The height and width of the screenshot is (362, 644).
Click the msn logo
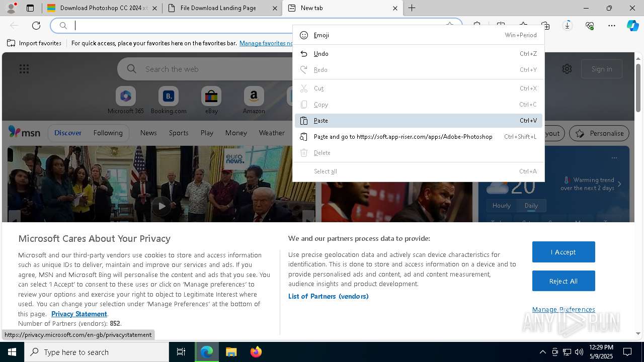pyautogui.click(x=24, y=132)
